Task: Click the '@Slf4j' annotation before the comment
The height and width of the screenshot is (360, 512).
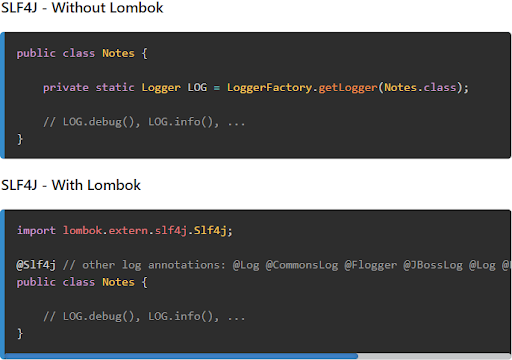Action: [36, 265]
